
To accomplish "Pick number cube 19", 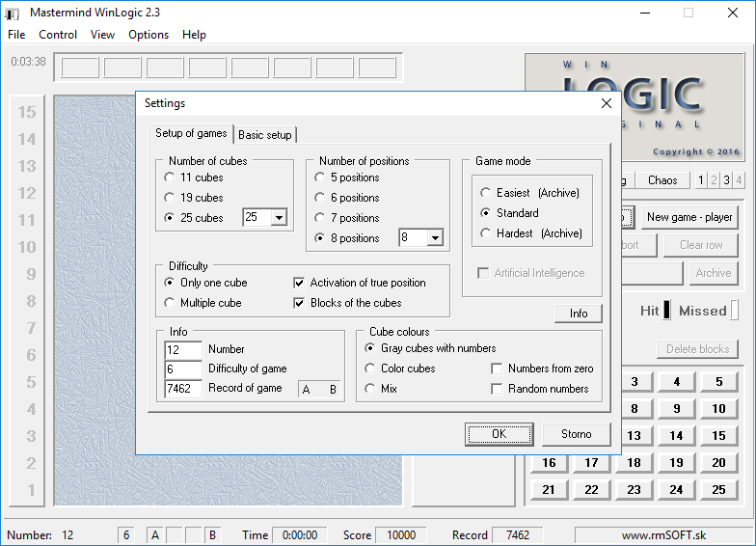I will (x=677, y=463).
